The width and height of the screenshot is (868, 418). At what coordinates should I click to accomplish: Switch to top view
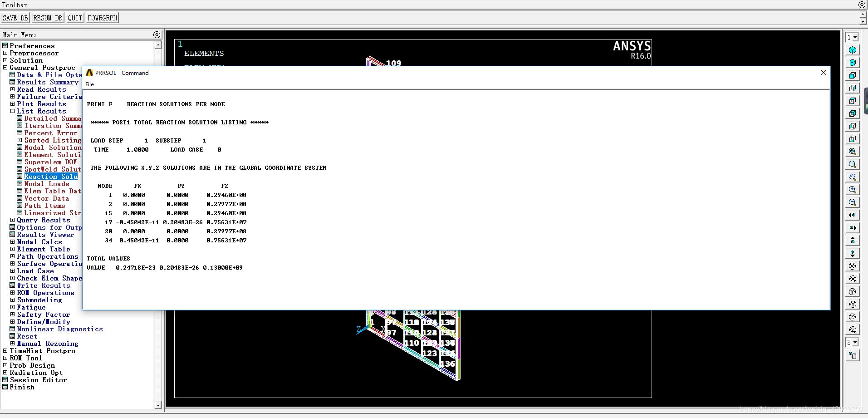click(x=852, y=101)
